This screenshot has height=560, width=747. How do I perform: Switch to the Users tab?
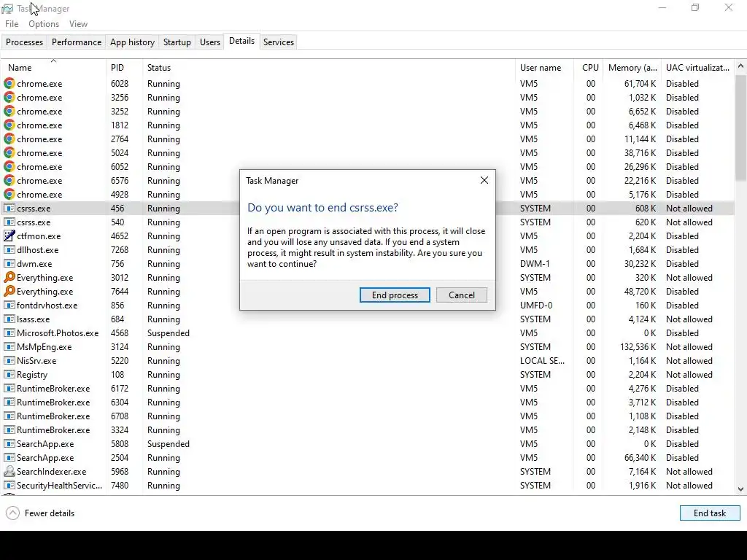click(x=210, y=42)
